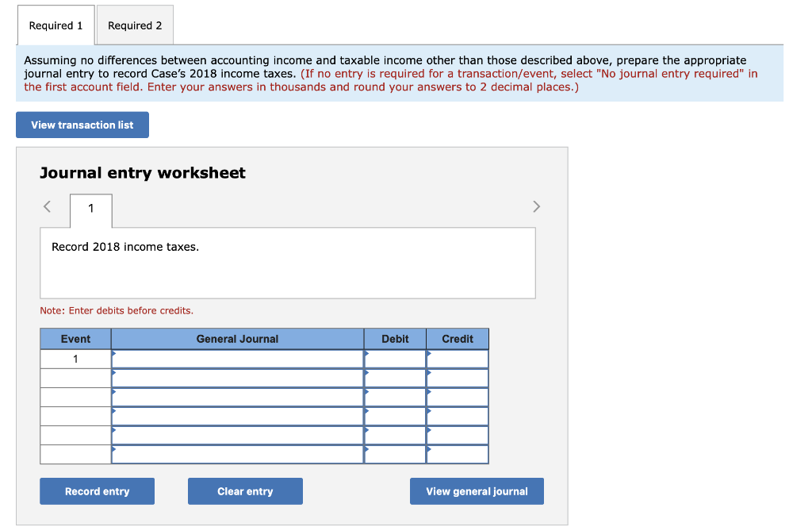Screen dimensions: 812x527
Task: Go to previous journal entry with left chevron
Action: tap(47, 207)
